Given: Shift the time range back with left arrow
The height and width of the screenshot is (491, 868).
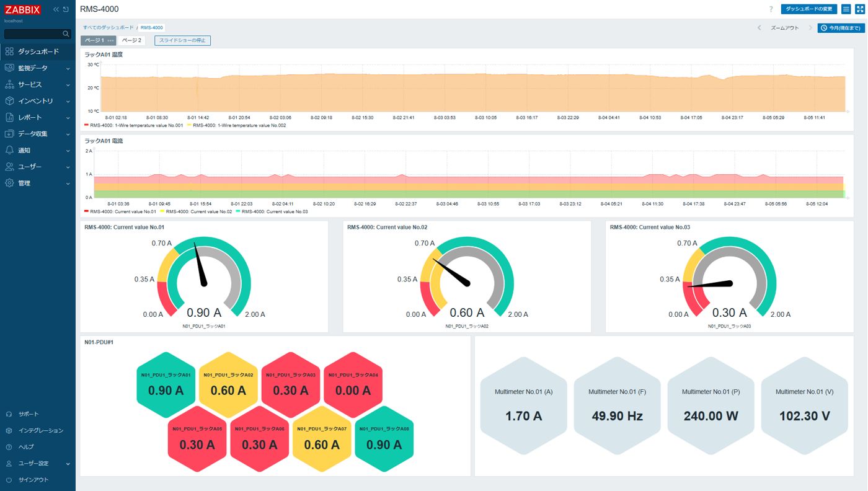Looking at the screenshot, I should pyautogui.click(x=759, y=28).
